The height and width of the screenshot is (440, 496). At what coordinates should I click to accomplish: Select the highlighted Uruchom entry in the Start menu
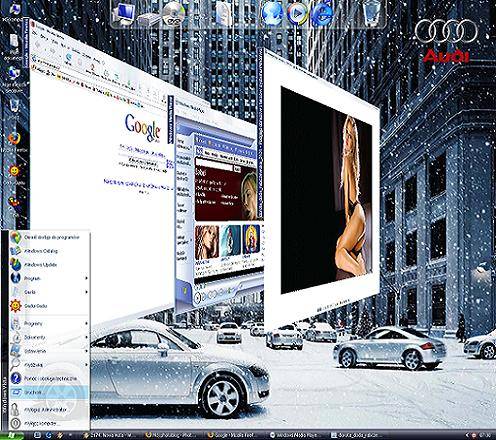[x=49, y=392]
